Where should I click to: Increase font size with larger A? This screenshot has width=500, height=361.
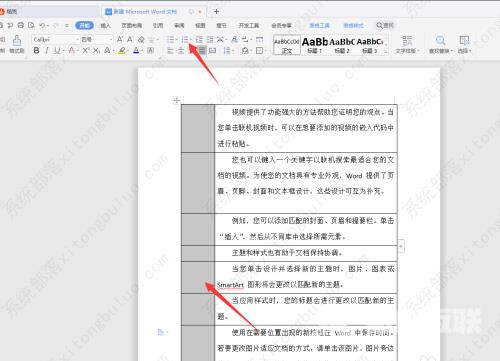(x=120, y=39)
